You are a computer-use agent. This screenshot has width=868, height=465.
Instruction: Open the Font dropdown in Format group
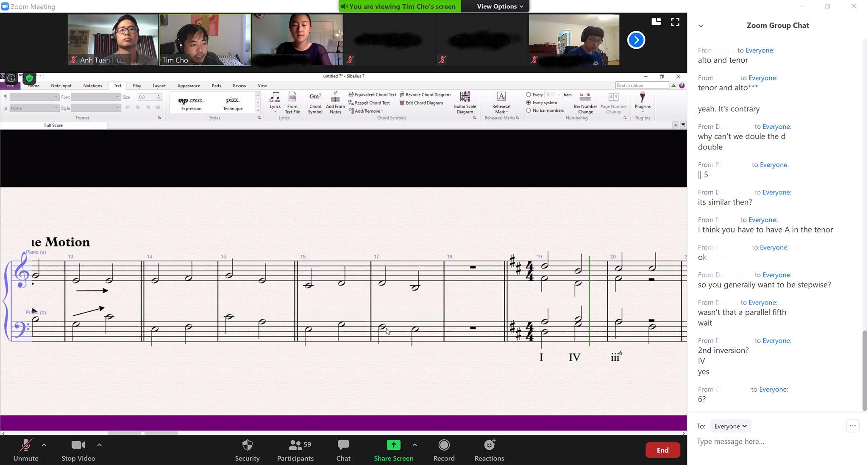click(x=96, y=97)
